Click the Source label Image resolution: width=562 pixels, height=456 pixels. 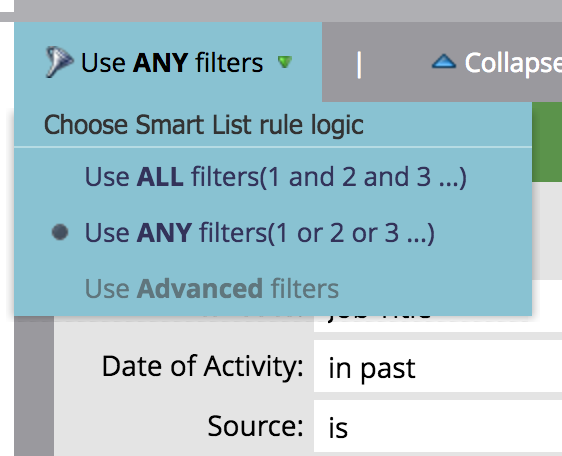click(x=255, y=426)
